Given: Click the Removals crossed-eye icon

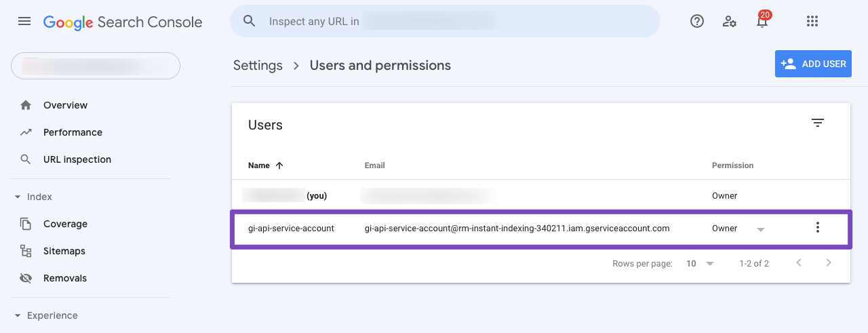Looking at the screenshot, I should [x=26, y=278].
